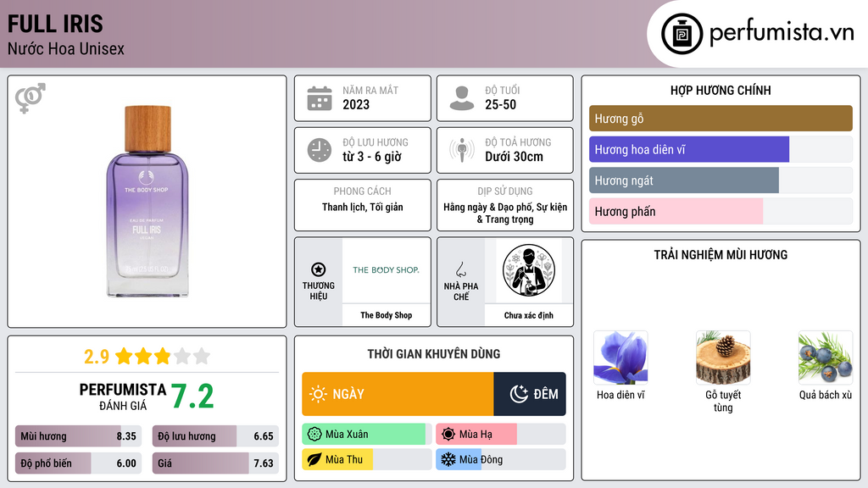Click the FULL IRIS title
868x488 pixels.
[x=55, y=24]
